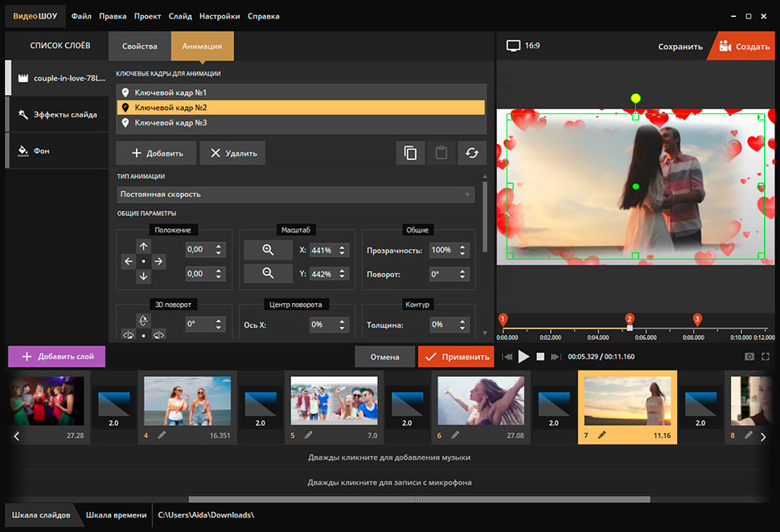The image size is (780, 532).
Task: Open the Тип анимации dropdown
Action: pyautogui.click(x=295, y=194)
